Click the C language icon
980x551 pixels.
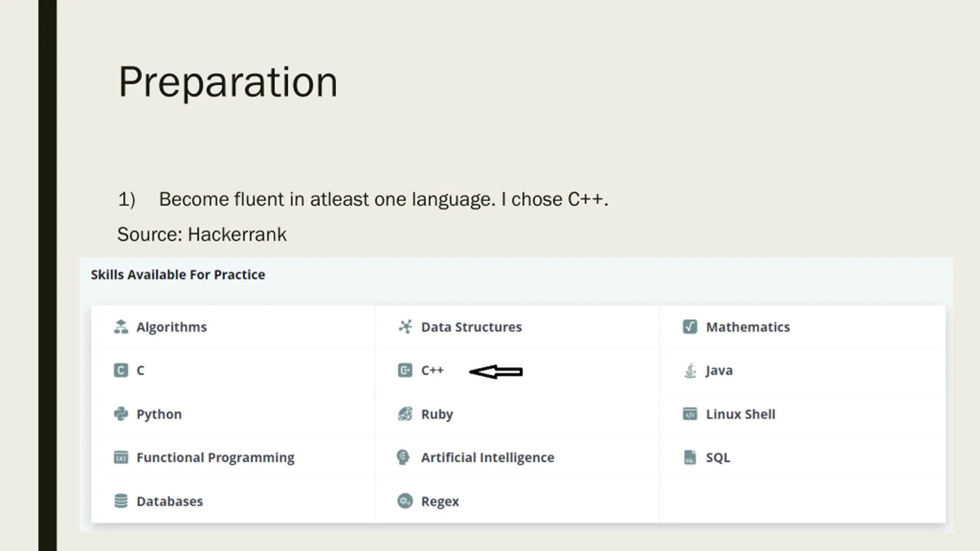121,370
